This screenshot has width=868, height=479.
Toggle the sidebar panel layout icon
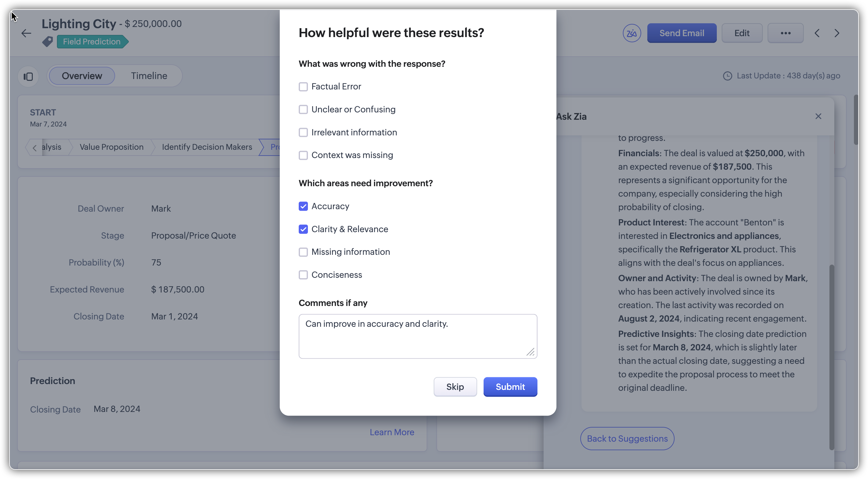pos(28,77)
